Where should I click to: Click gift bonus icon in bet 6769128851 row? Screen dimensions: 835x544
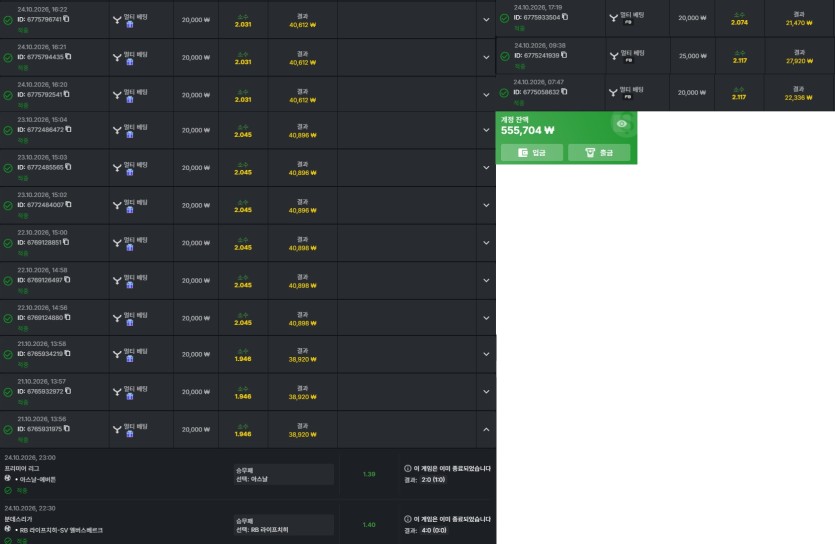[130, 248]
